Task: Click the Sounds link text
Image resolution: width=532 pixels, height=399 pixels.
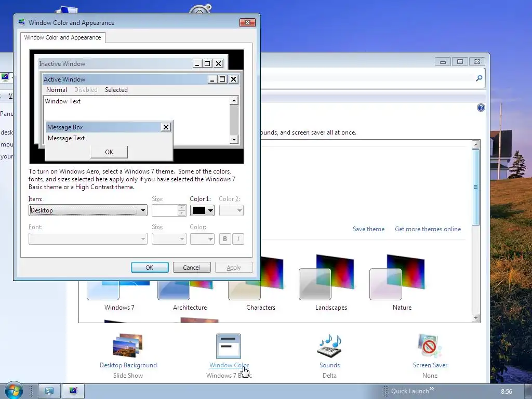Action: 329,365
